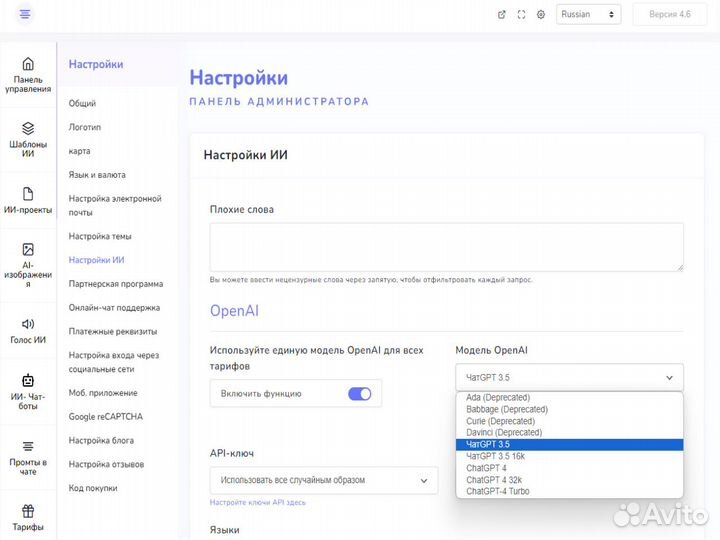This screenshot has height=540, width=720.
Task: Open Шаблоны ИИ layers icon
Action: click(28, 128)
